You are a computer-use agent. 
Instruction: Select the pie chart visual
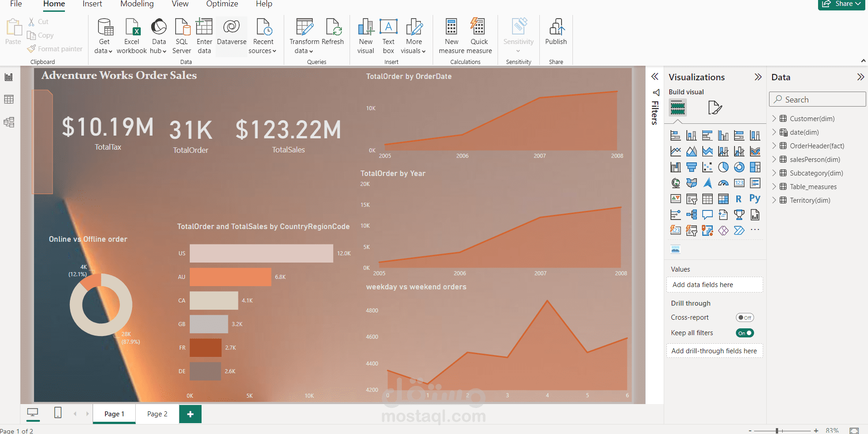pyautogui.click(x=724, y=167)
